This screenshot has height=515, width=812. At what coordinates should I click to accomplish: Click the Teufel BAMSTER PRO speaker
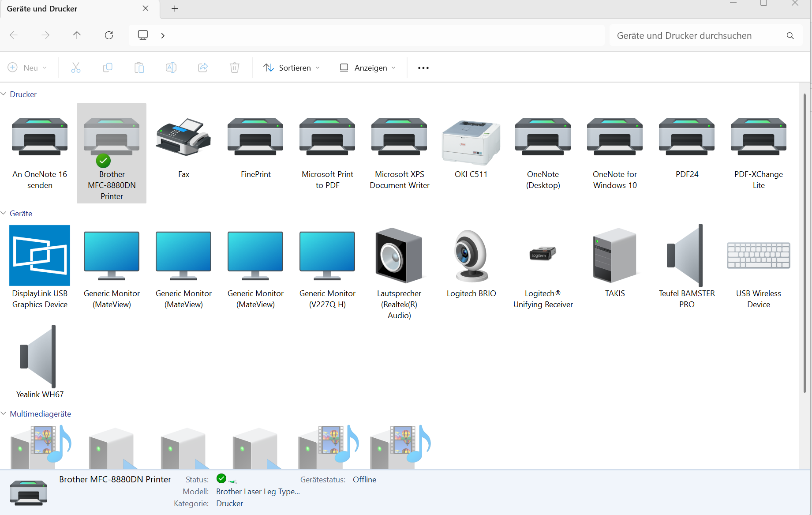click(x=686, y=256)
